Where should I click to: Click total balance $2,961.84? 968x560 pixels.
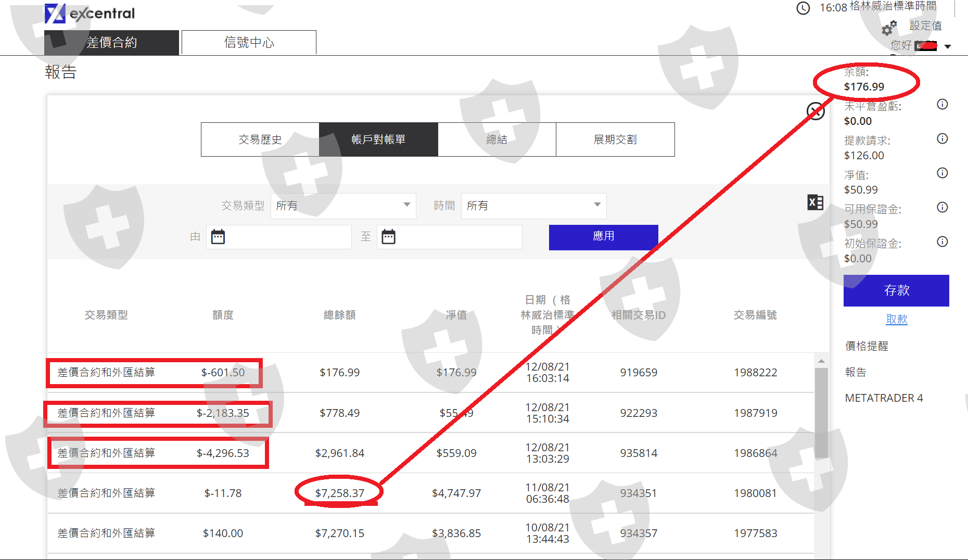(339, 453)
